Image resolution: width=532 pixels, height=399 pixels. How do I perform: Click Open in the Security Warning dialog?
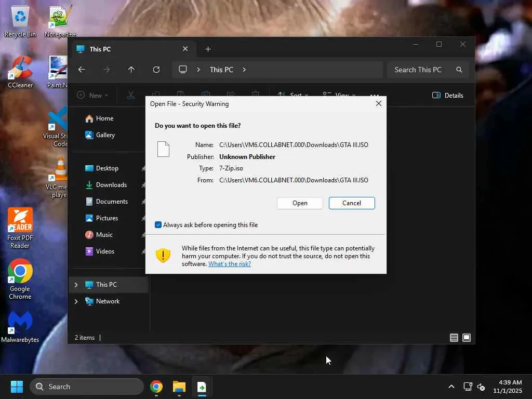pos(300,203)
